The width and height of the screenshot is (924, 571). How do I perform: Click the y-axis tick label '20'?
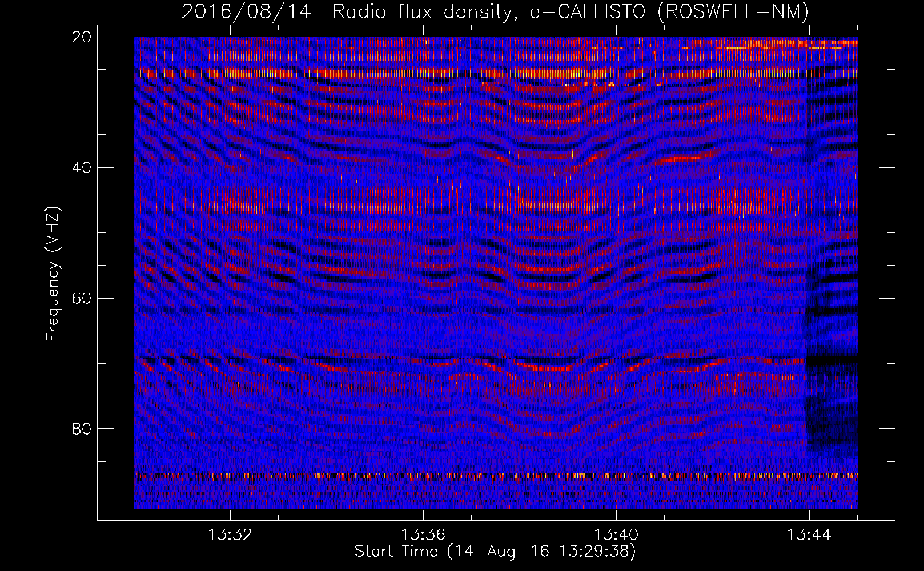click(x=82, y=37)
